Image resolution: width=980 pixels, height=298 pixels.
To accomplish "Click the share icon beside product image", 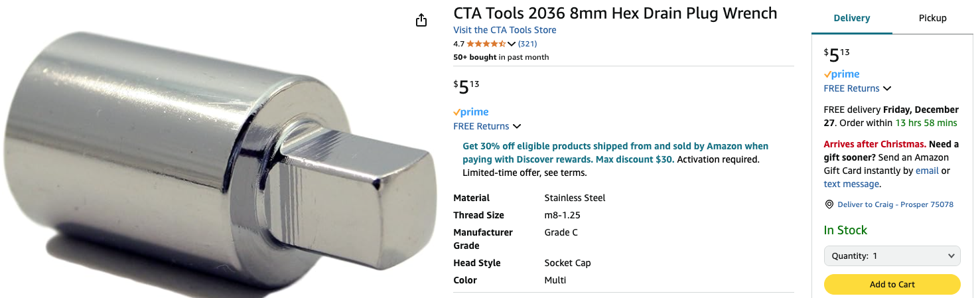I will pos(421,21).
